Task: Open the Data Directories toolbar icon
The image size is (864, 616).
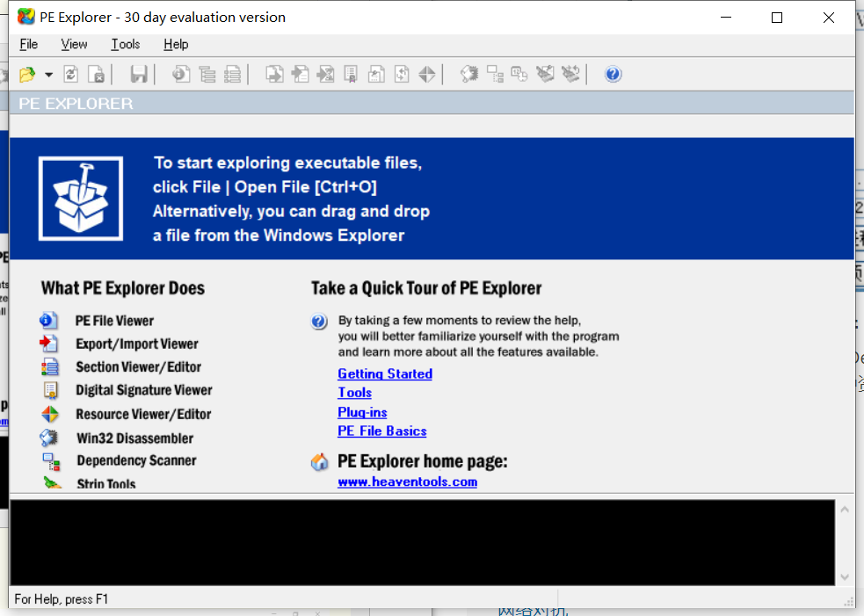Action: 207,75
